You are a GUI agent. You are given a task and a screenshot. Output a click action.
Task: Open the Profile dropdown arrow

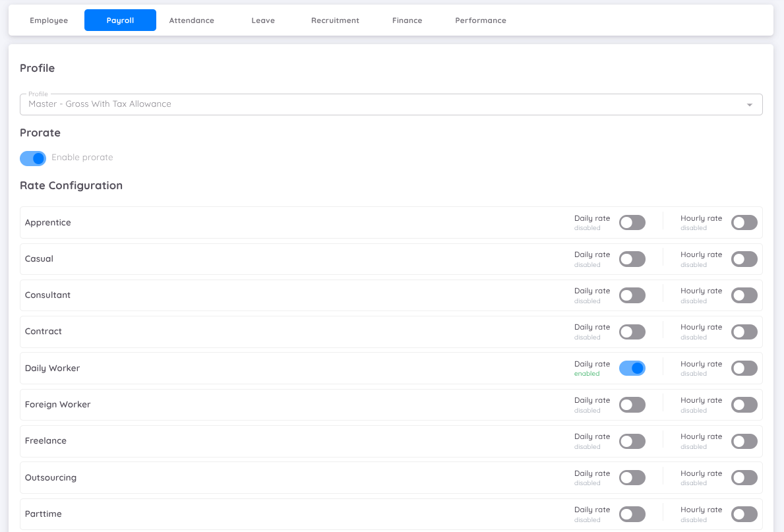pyautogui.click(x=749, y=105)
